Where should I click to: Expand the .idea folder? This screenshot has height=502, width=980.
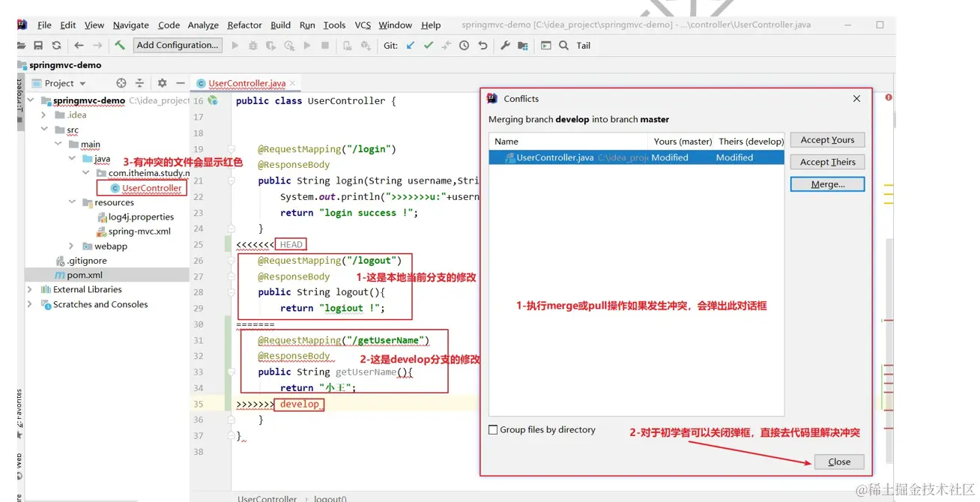tap(43, 115)
